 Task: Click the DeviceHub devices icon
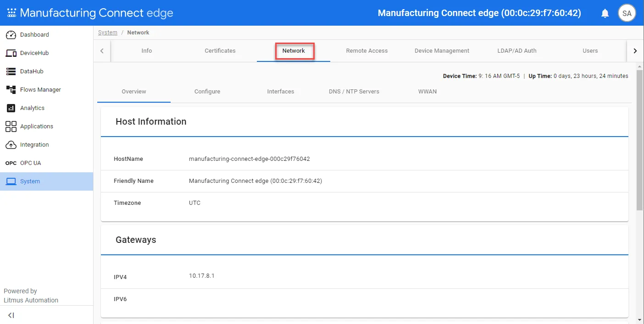[11, 53]
